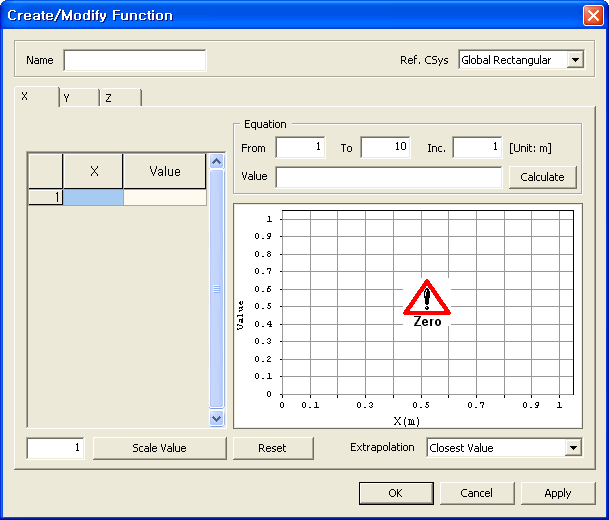The height and width of the screenshot is (520, 609).
Task: Expand the Extrapolation dropdown list
Action: coord(573,448)
